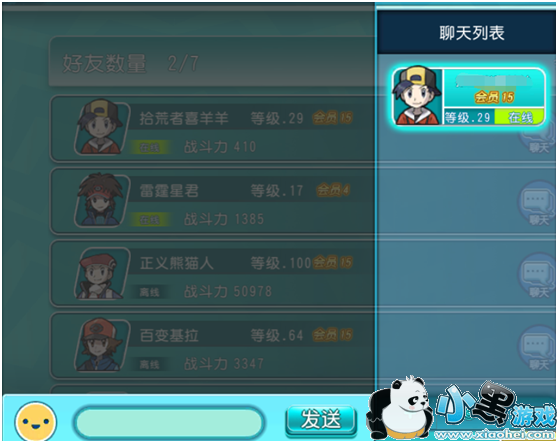Viewport: 558px width, 443px height.
Task: Open the www.xiaohei.com link
Action: 495,435
